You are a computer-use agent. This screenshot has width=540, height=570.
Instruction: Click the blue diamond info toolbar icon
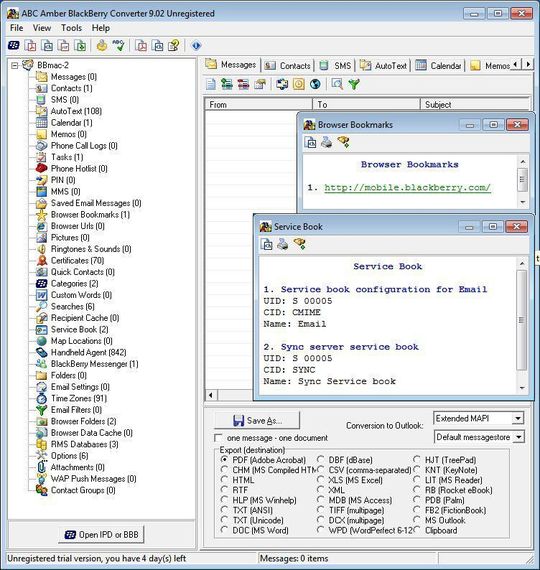tap(196, 45)
